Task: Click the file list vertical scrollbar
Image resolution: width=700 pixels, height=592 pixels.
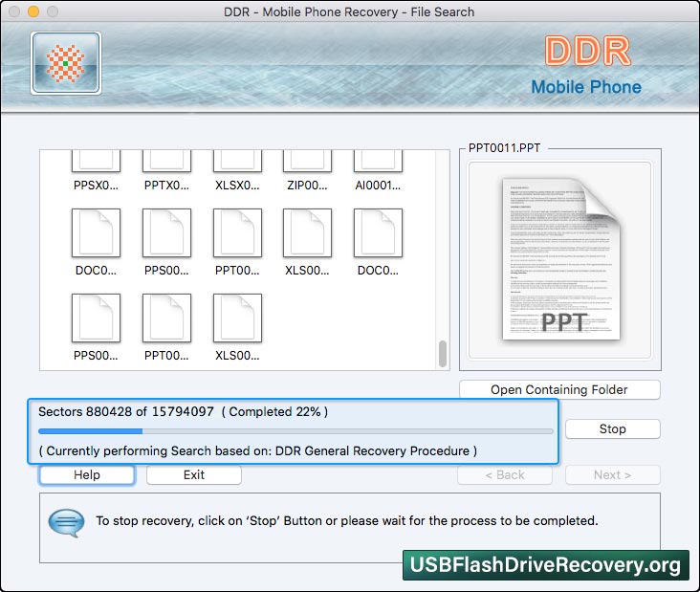Action: 443,354
